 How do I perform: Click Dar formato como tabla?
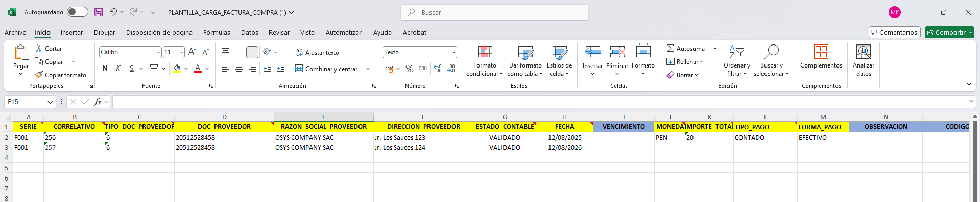[525, 61]
